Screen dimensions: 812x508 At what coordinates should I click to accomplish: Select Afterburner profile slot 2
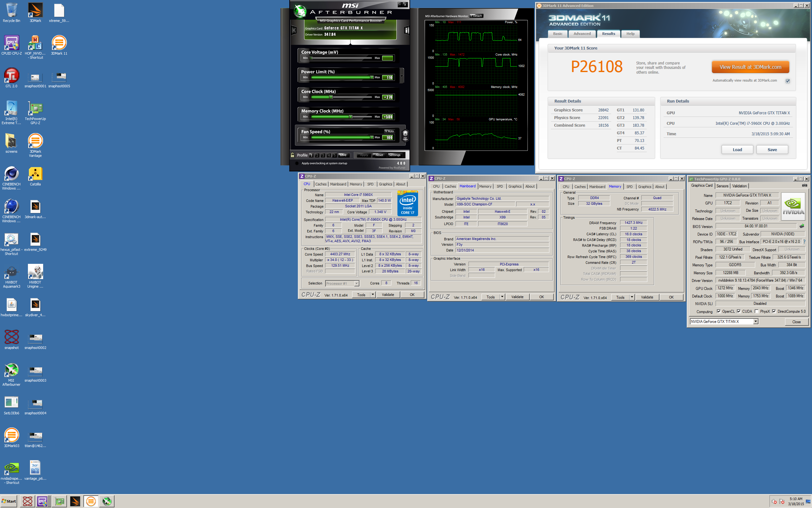317,155
